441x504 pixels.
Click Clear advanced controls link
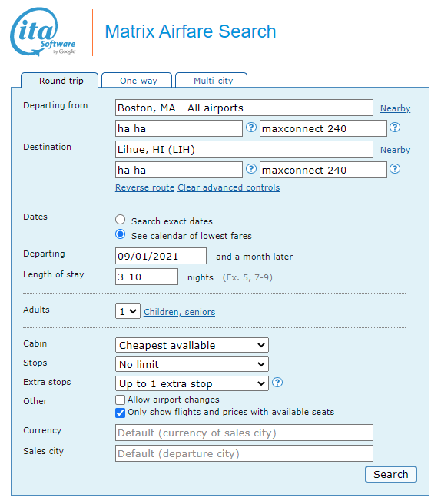(229, 187)
